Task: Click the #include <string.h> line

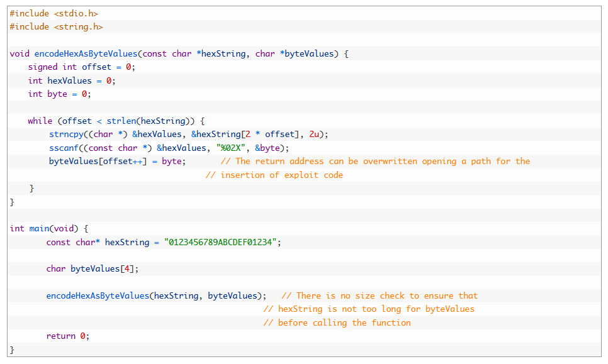Action: 57,26
